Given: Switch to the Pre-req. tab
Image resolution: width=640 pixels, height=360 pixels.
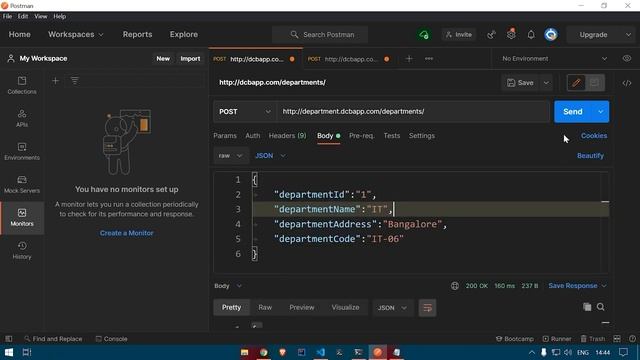Looking at the screenshot, I should point(362,136).
